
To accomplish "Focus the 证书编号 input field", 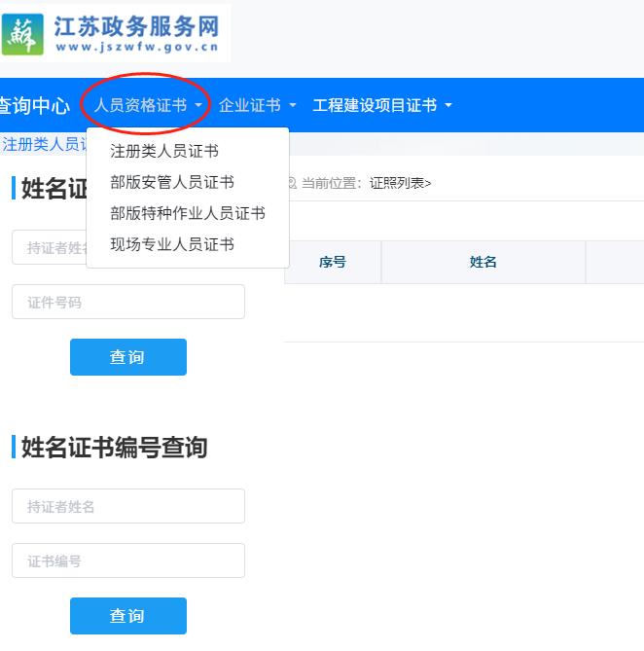I will (x=127, y=561).
